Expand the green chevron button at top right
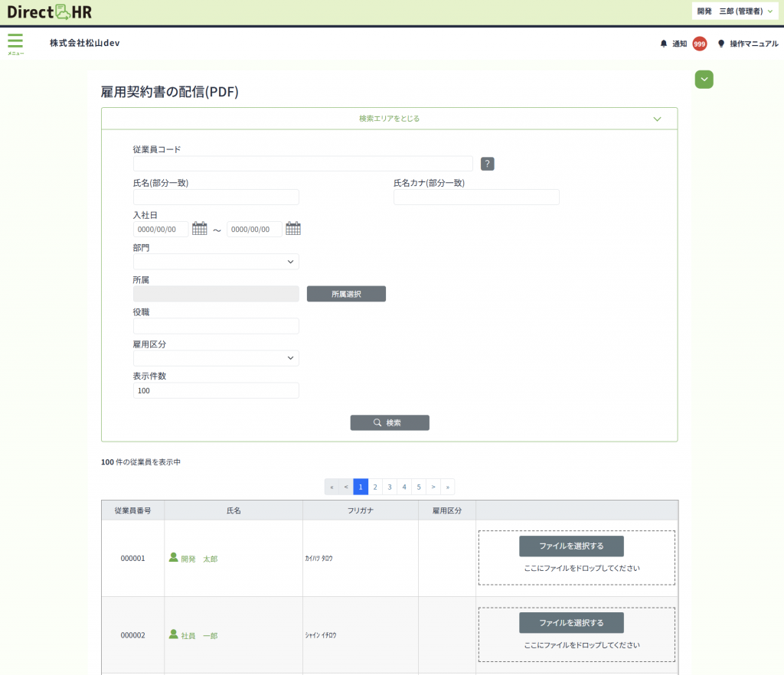The width and height of the screenshot is (784, 675). pyautogui.click(x=704, y=79)
